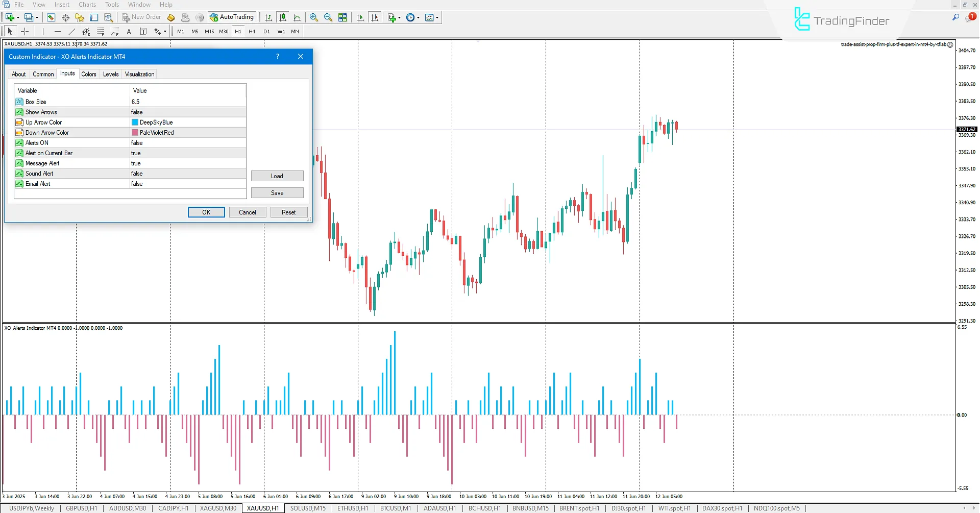980x513 pixels.
Task: Select the Fibonacci retracement tool
Action: coord(101,31)
